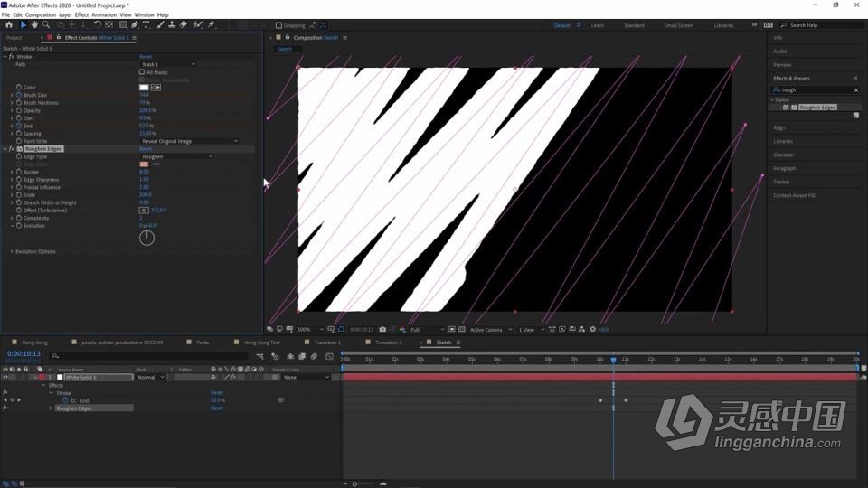This screenshot has width=868, height=488.
Task: Switch to the Hong Kong Text timeline tab
Action: tap(261, 343)
